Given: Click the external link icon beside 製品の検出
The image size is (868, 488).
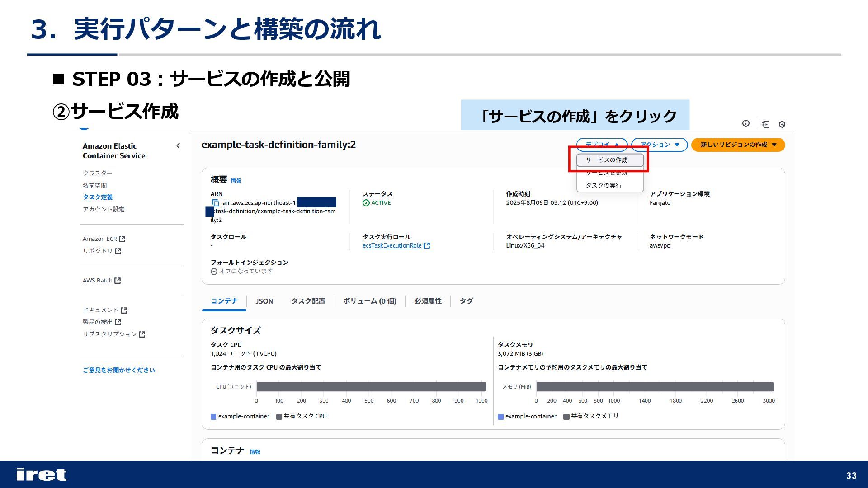Looking at the screenshot, I should pyautogui.click(x=118, y=322).
